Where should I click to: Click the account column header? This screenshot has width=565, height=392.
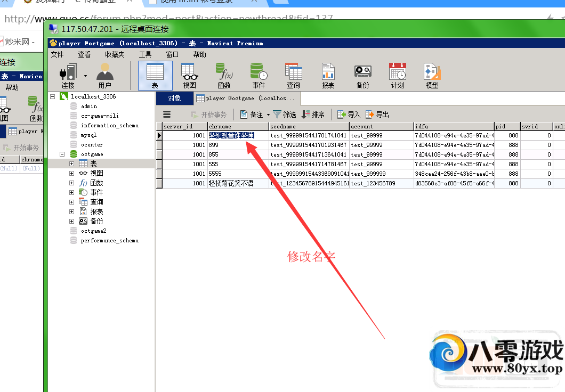tap(382, 126)
